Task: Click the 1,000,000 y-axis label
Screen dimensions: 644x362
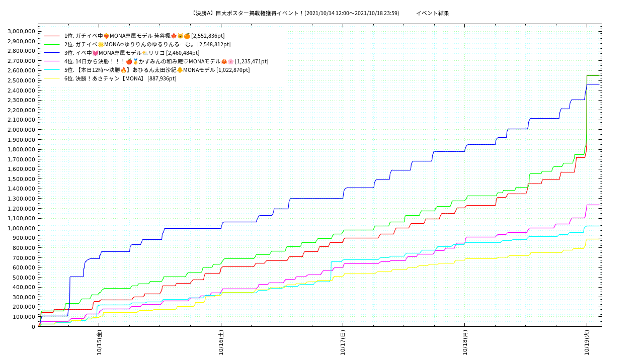Action: click(x=22, y=228)
